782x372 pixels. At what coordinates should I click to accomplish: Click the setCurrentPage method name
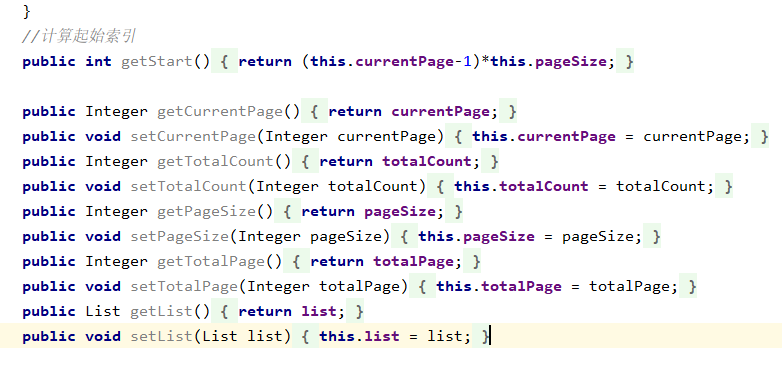pos(193,136)
